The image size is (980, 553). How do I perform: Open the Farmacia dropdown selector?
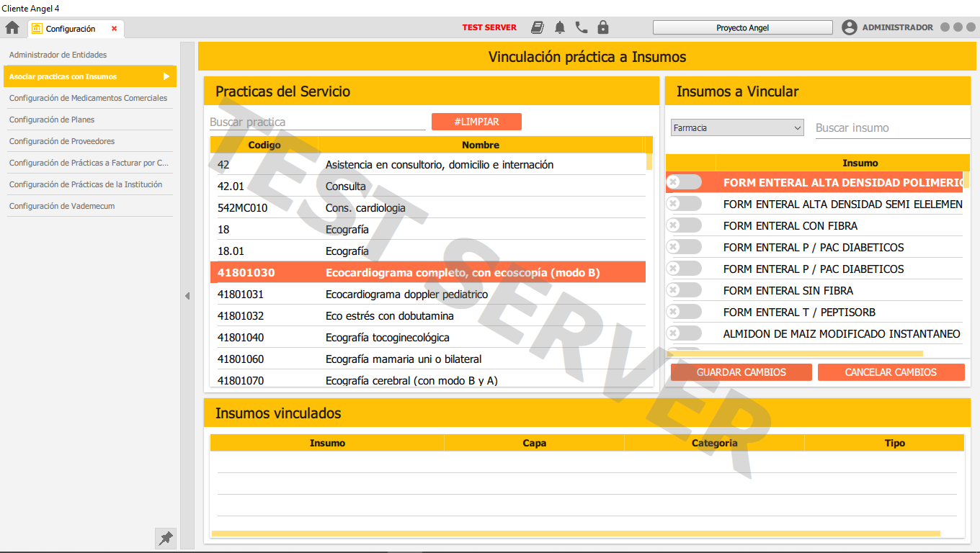pyautogui.click(x=736, y=127)
